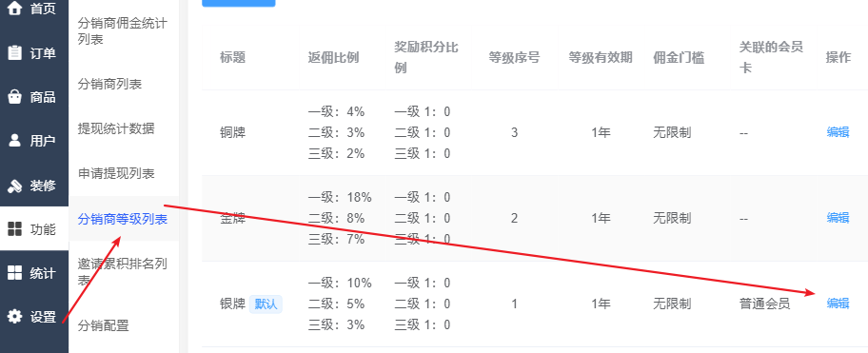
Task: Click the 统计 grid icon
Action: click(14, 273)
